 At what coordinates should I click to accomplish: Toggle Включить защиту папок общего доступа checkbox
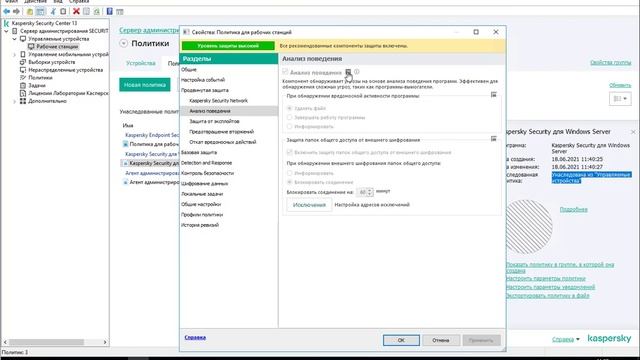[x=289, y=152]
